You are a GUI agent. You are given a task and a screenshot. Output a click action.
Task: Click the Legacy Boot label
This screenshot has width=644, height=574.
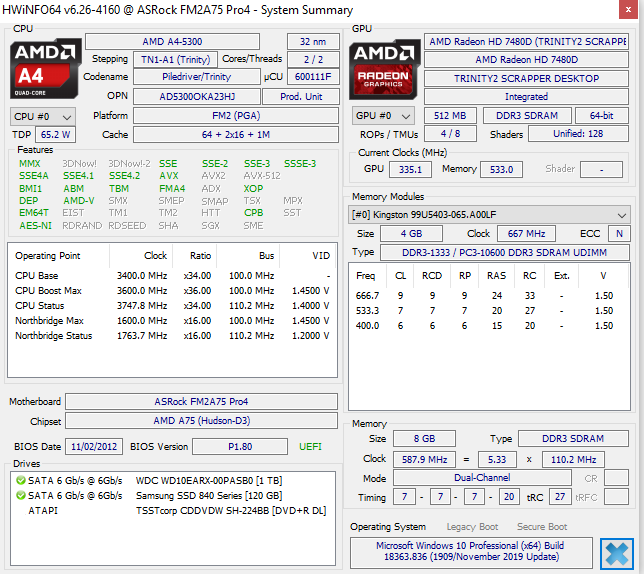pyautogui.click(x=472, y=527)
